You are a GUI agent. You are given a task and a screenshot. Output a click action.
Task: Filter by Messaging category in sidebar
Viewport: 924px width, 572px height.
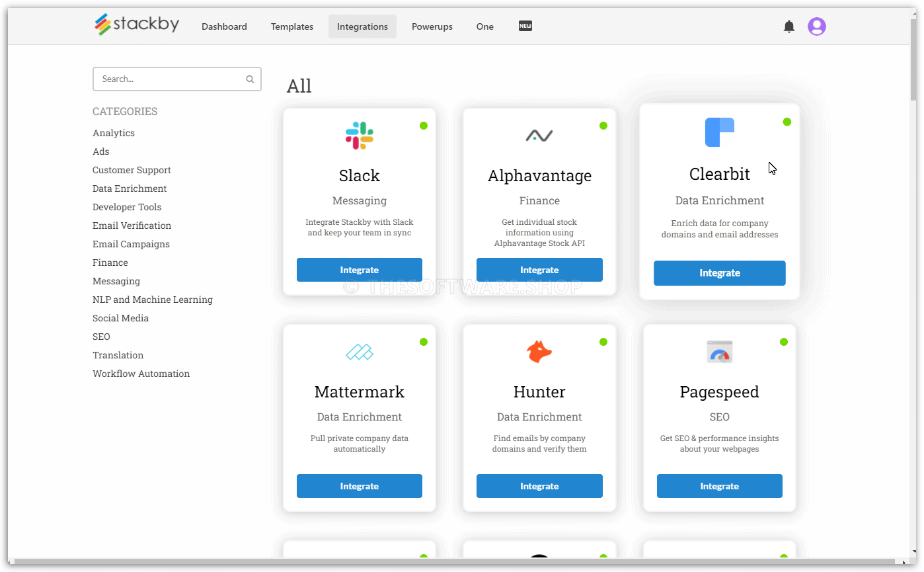[116, 281]
